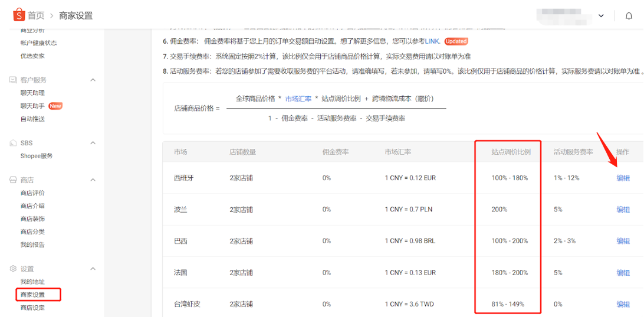
Task: Click 首页 in the breadcrumb
Action: point(36,15)
